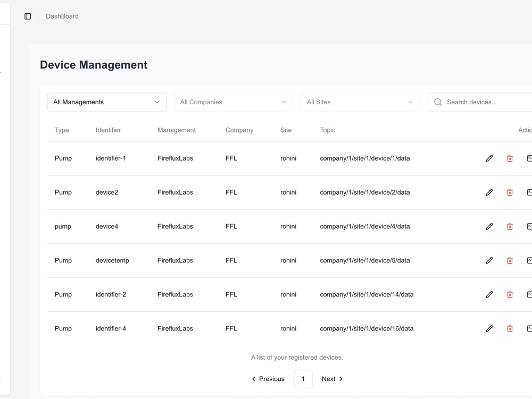Click topic company/1/site/1/device/2/data
532x399 pixels.
[x=365, y=193]
